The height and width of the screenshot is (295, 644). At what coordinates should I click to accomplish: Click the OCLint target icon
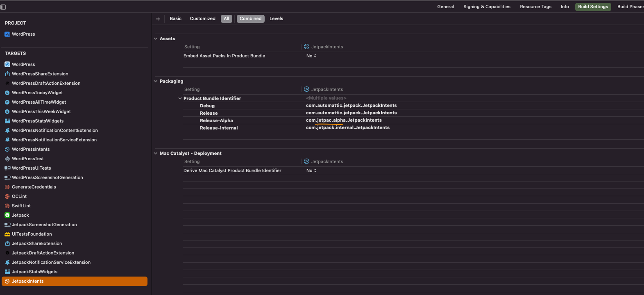[x=7, y=196]
